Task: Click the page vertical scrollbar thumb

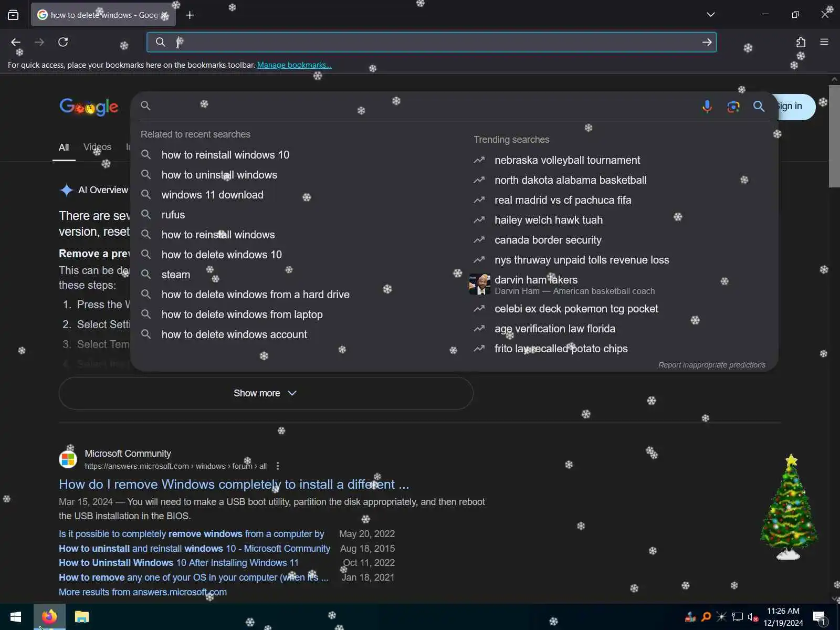Action: [834, 136]
